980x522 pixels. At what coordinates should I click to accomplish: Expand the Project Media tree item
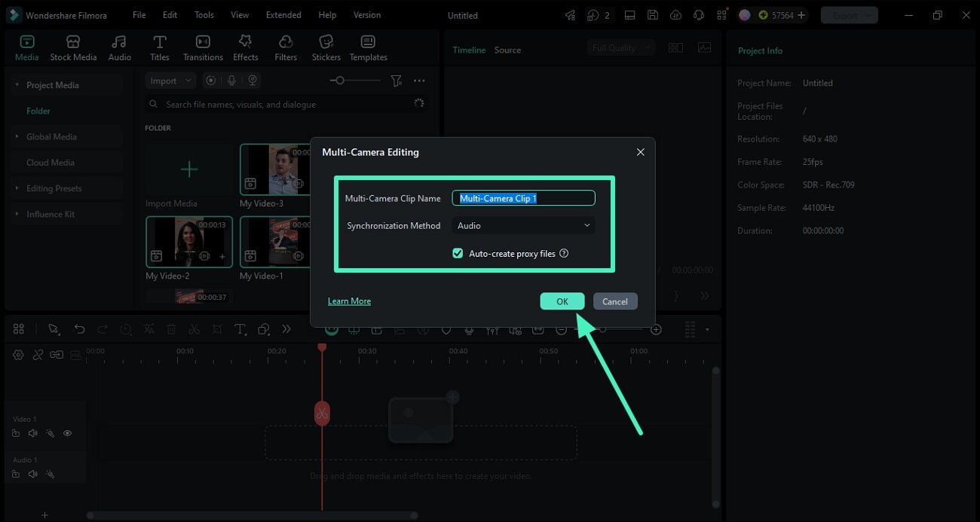coord(17,85)
